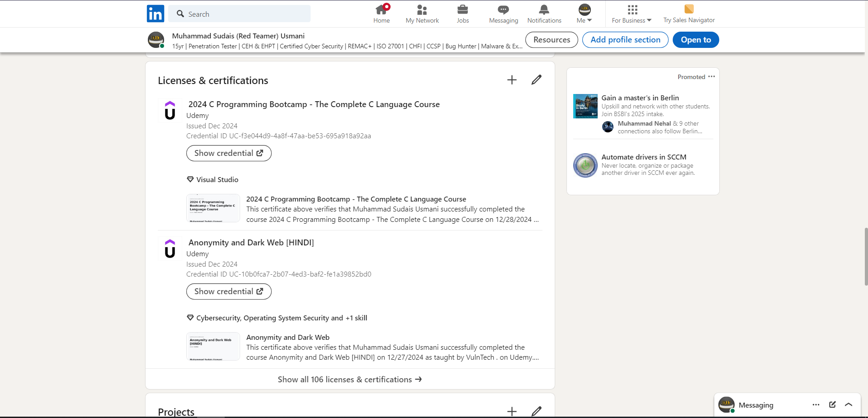Add a new license with plus icon
868x418 pixels.
click(x=512, y=80)
